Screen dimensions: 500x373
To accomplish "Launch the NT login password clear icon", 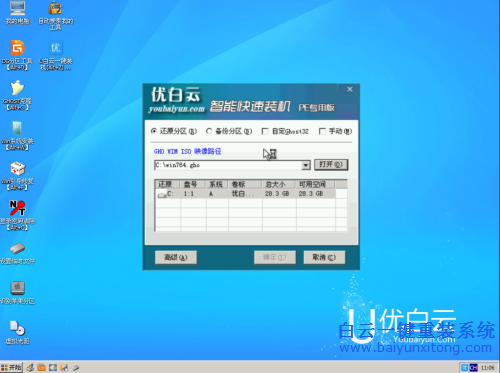I will [17, 215].
